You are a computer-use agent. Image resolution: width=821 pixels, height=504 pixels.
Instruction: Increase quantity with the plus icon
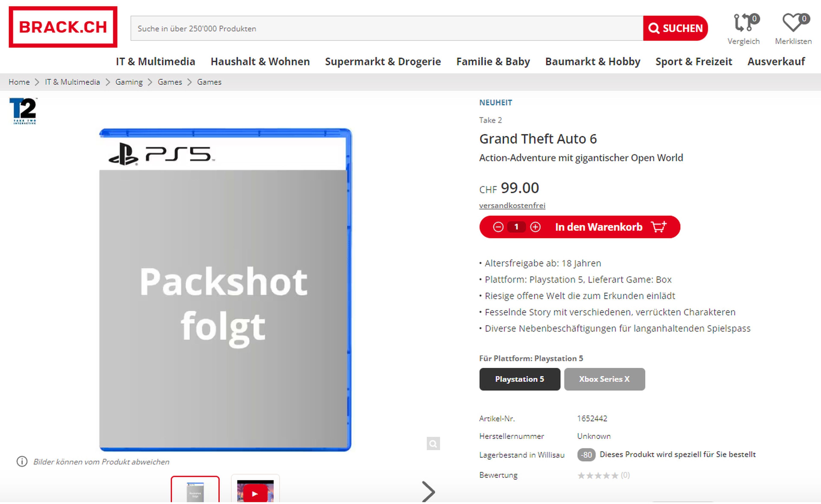point(535,227)
